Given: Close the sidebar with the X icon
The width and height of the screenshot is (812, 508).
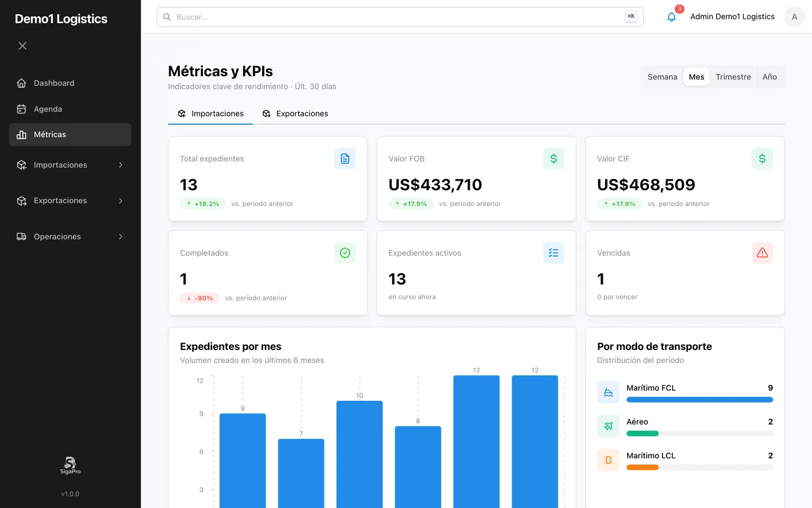Looking at the screenshot, I should click(23, 46).
